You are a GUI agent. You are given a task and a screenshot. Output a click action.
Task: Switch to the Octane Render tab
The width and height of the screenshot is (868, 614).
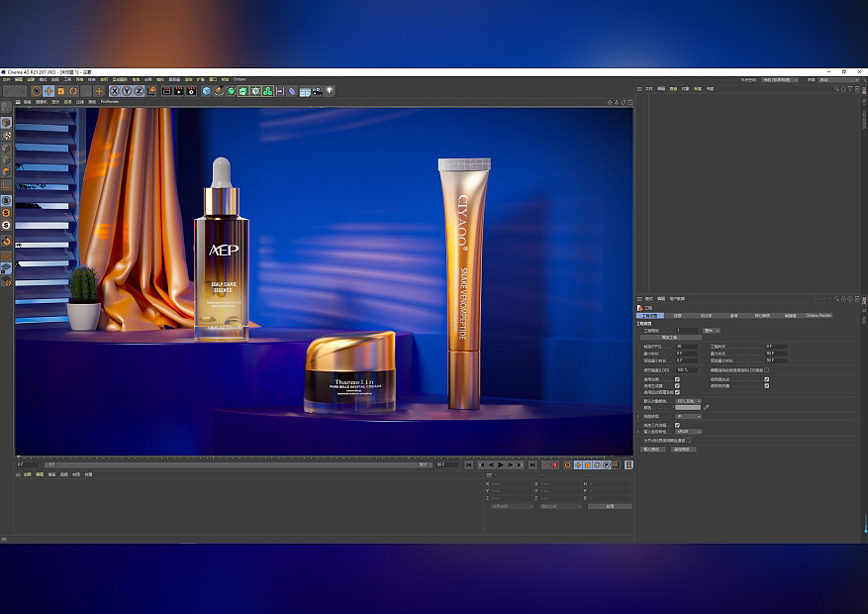pyautogui.click(x=819, y=316)
